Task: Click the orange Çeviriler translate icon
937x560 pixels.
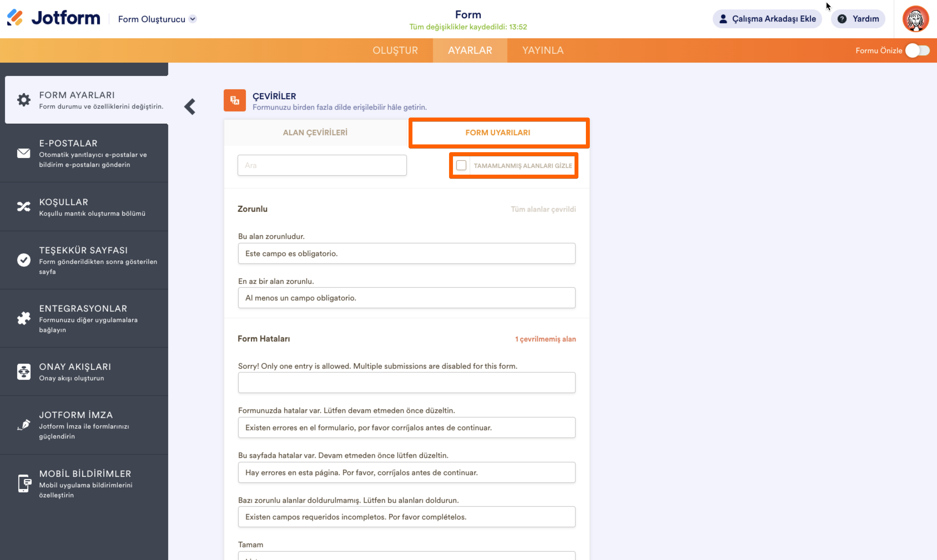Action: pos(235,100)
